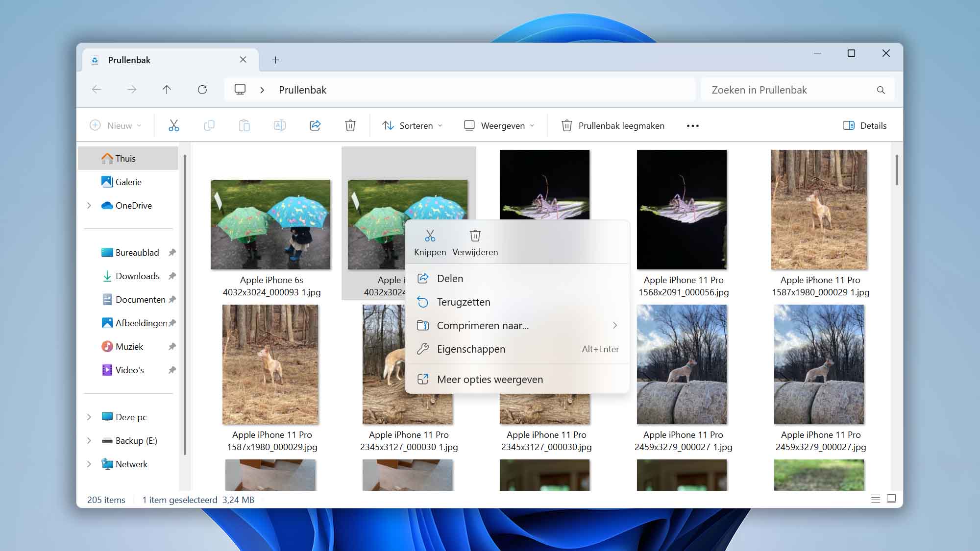Expand the Netwerk tree node

point(89,464)
